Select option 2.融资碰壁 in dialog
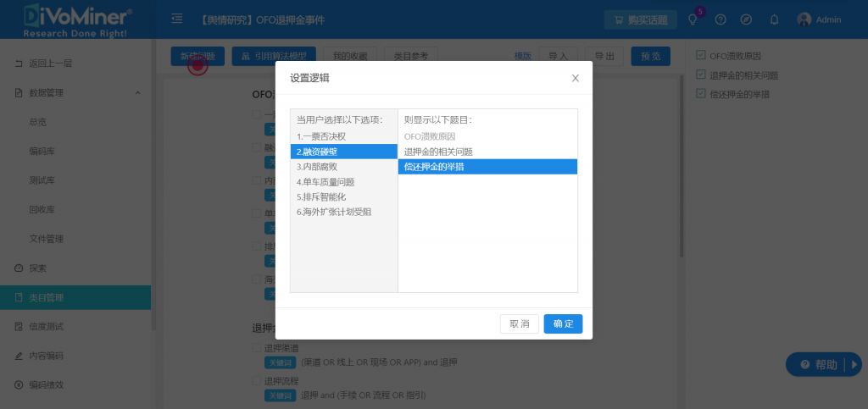 tap(344, 152)
